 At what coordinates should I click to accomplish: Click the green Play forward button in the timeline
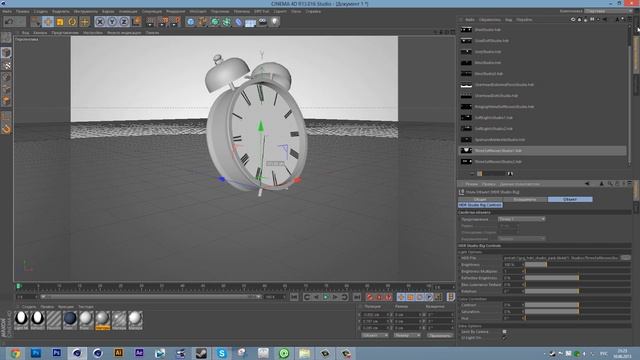(326, 297)
